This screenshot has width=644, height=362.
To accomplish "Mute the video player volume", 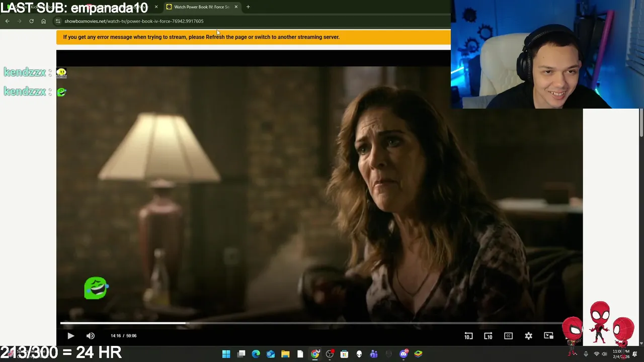I will (91, 336).
